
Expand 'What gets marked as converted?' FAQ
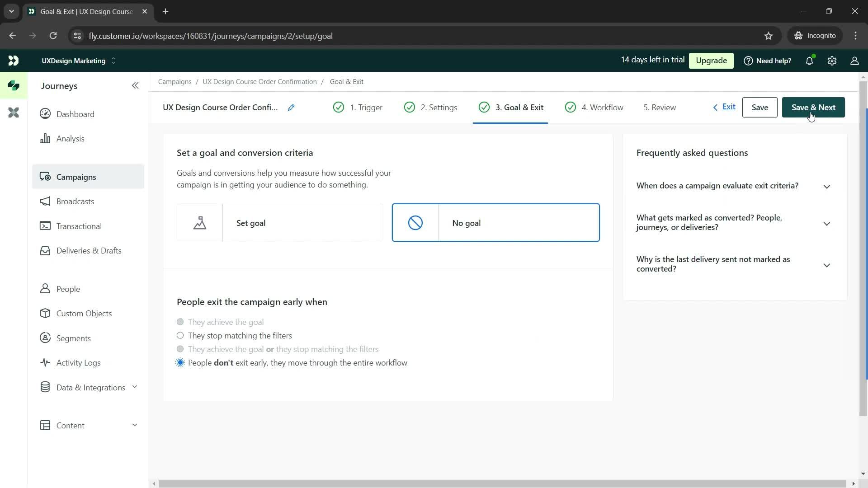[x=733, y=222]
